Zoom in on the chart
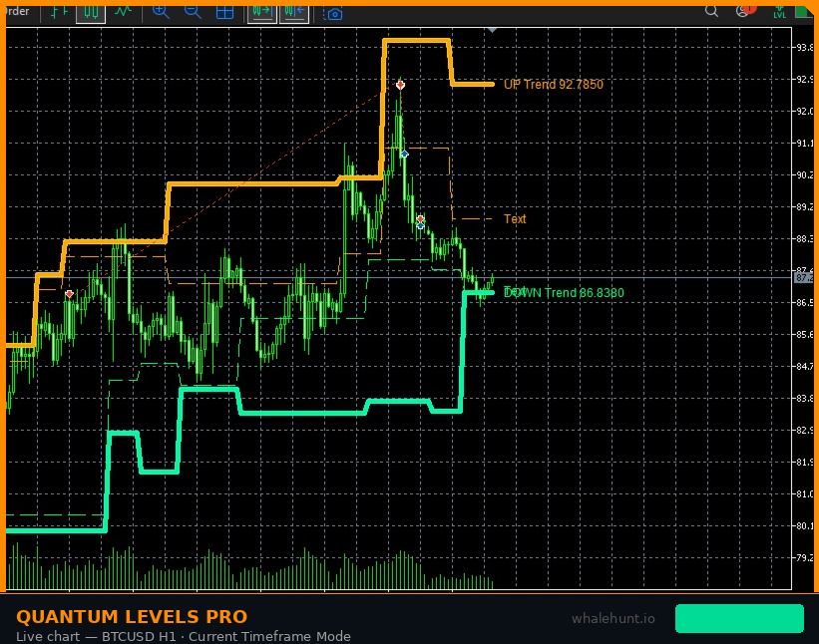This screenshot has width=819, height=644. click(x=162, y=12)
